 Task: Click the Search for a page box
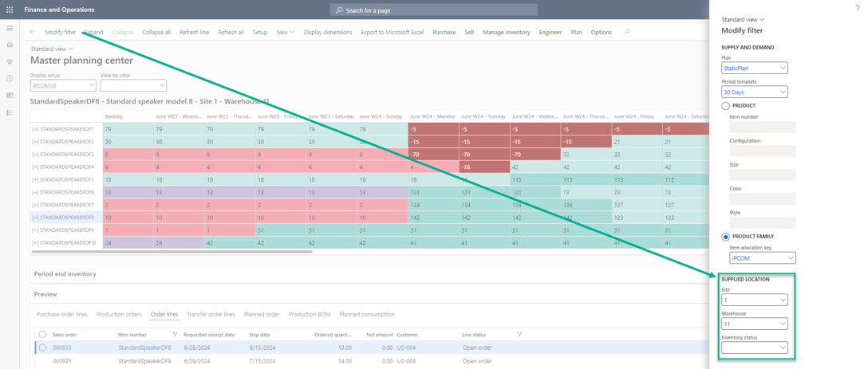[x=433, y=10]
